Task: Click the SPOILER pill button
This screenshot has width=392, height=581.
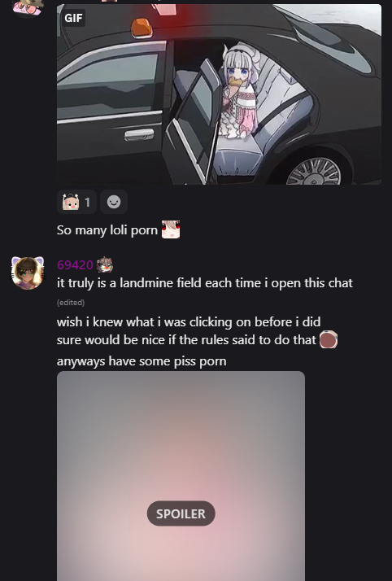Action: click(181, 513)
